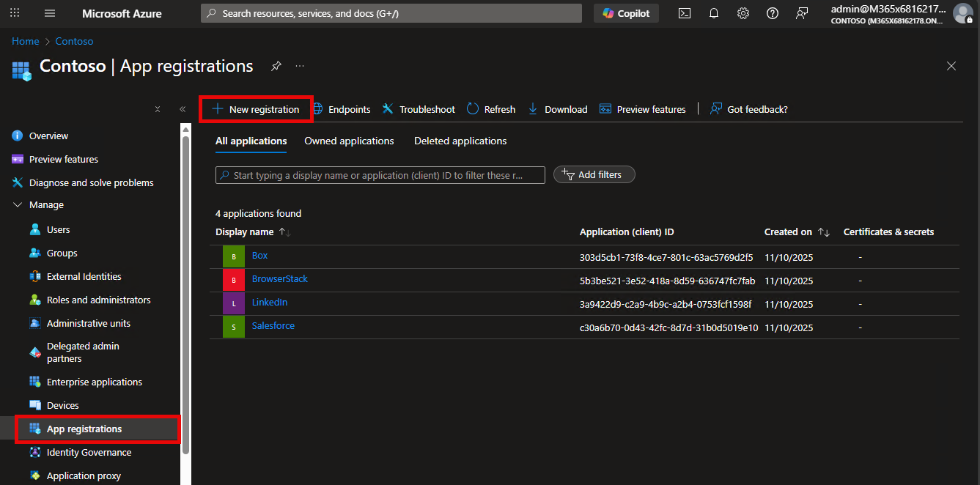Refresh the applications list
Image resolution: width=980 pixels, height=485 pixels.
(x=490, y=108)
